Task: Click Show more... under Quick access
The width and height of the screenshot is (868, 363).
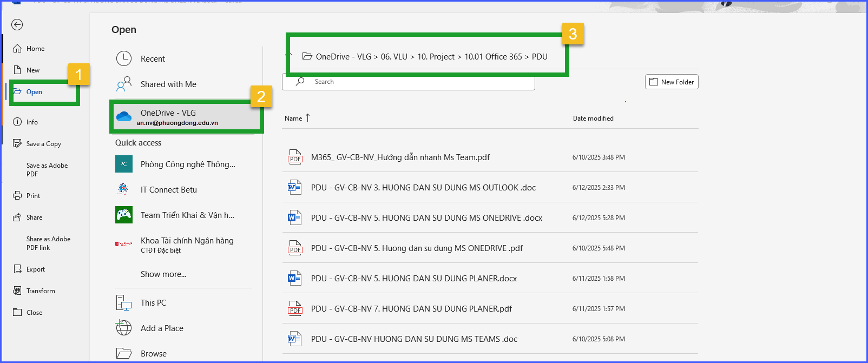Action: [163, 274]
